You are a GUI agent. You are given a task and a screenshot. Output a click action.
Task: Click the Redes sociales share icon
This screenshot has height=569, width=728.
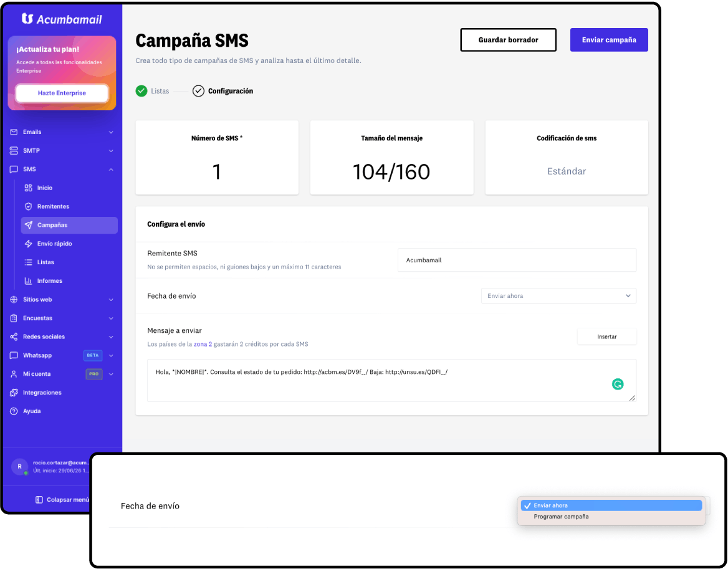tap(14, 337)
